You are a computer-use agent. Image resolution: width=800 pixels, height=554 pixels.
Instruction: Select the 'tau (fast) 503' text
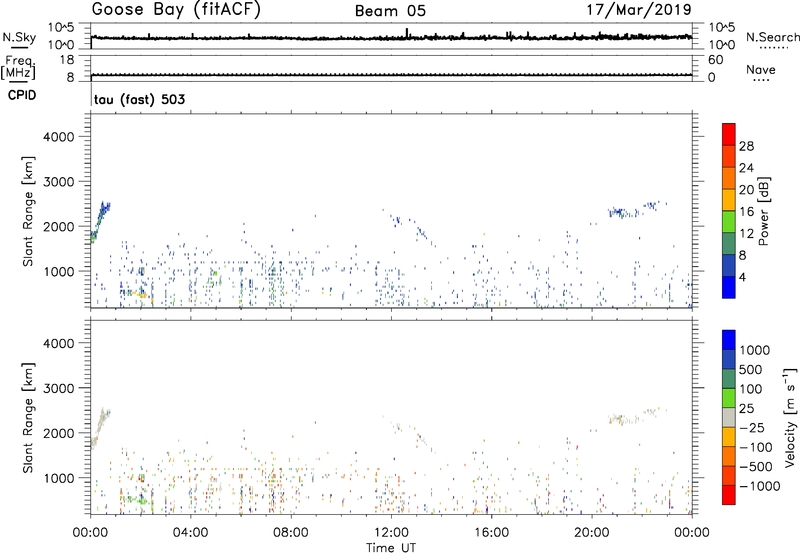(x=139, y=99)
